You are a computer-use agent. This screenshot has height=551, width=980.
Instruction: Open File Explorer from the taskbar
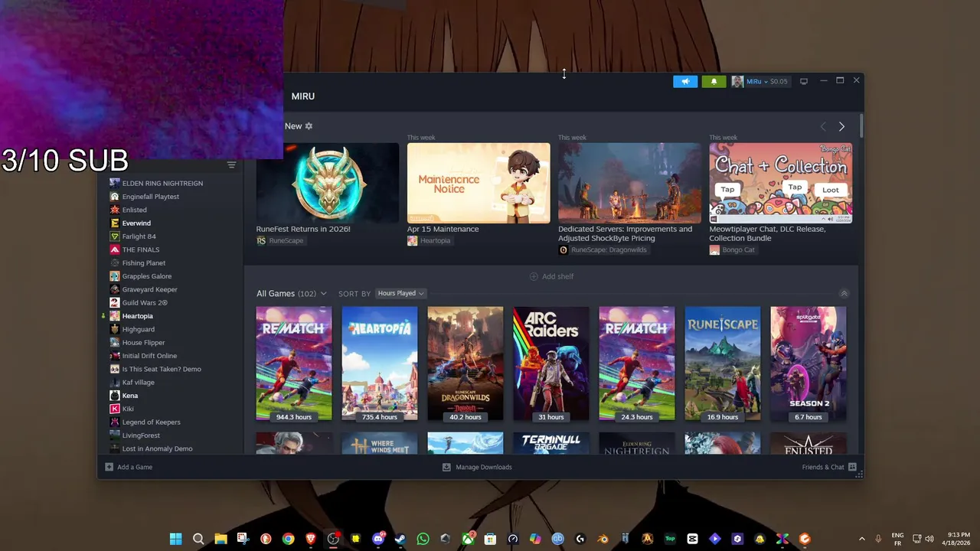pos(220,539)
